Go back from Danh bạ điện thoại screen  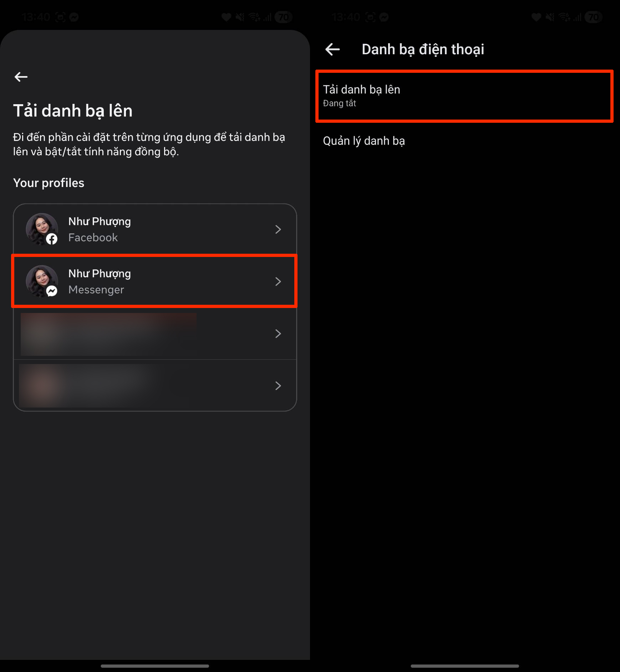(332, 49)
